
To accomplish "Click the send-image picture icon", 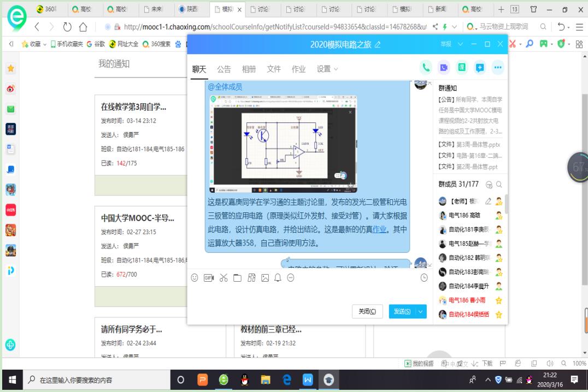I will (x=265, y=278).
